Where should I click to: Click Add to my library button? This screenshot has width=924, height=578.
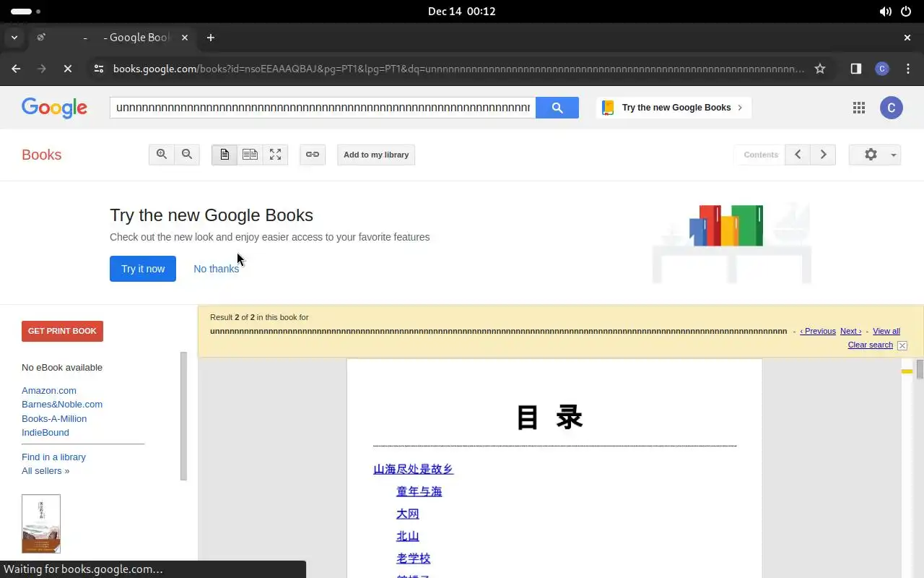[376, 155]
